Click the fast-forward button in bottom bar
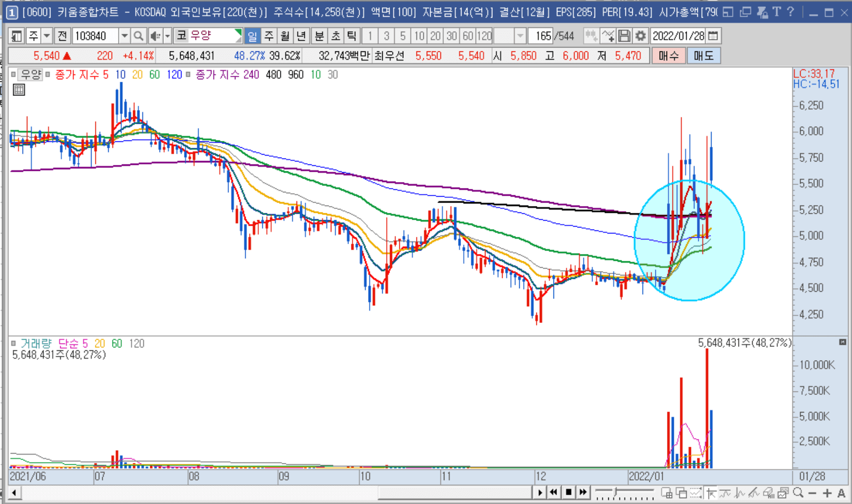Image resolution: width=852 pixels, height=504 pixels. 583,492
